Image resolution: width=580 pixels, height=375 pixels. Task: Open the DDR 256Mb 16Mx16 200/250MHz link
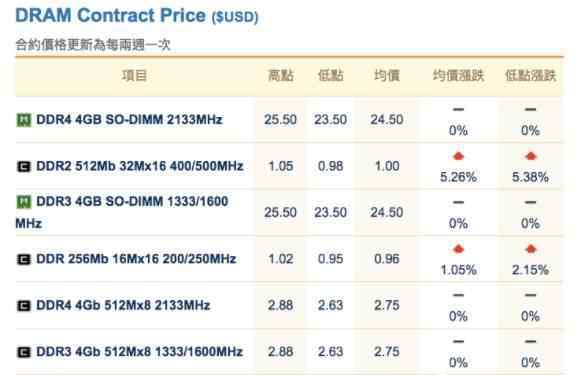136,259
